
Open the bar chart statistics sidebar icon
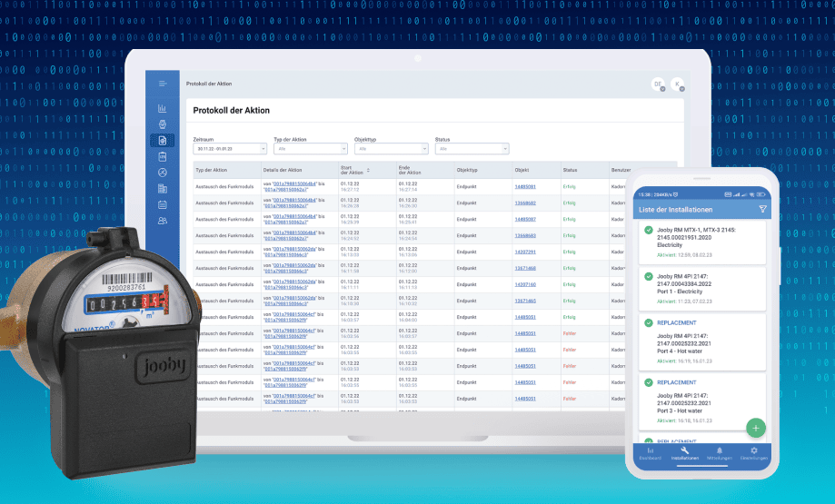coord(163,109)
